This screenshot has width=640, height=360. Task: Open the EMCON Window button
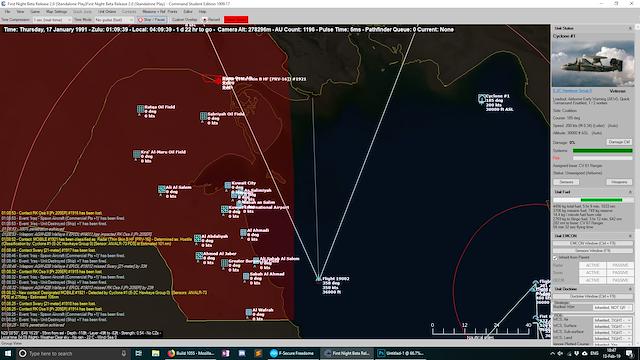(592, 243)
